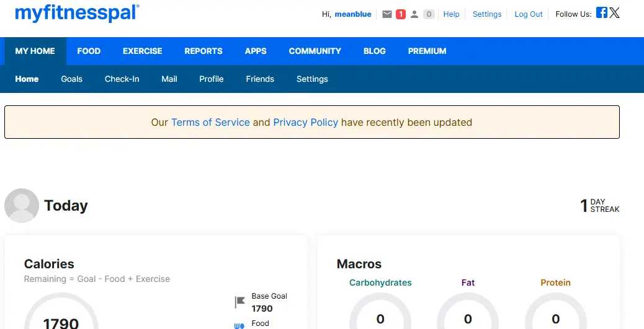Click the Protein macro label
This screenshot has width=644, height=329.
coord(556,283)
